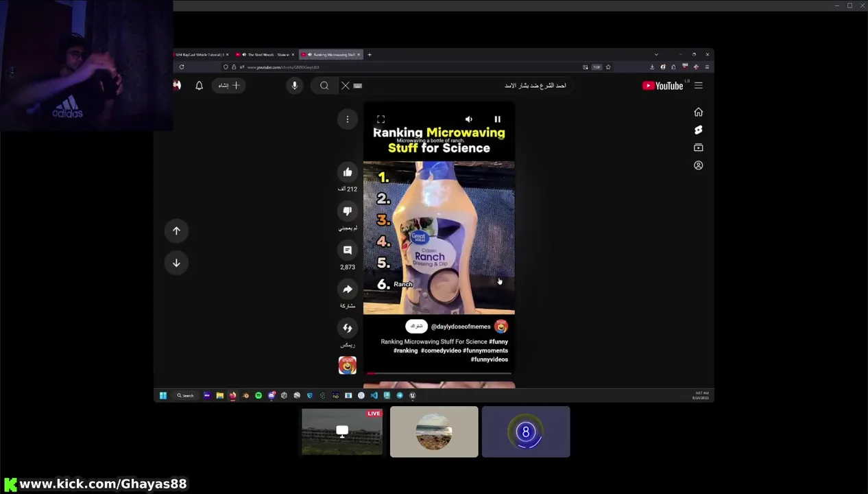Switch to The Steel Woods browser tab

pos(265,54)
